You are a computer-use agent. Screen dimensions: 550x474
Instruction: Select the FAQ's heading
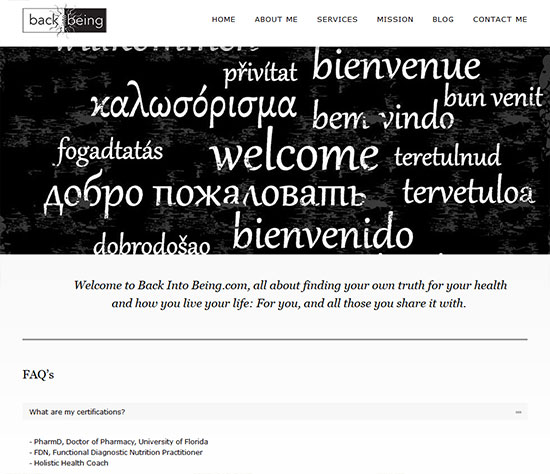pos(38,375)
